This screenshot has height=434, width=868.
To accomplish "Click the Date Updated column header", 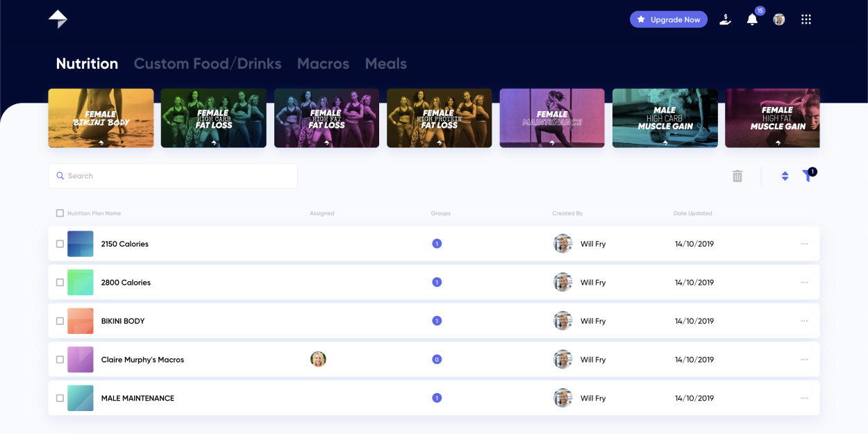I will click(x=692, y=213).
